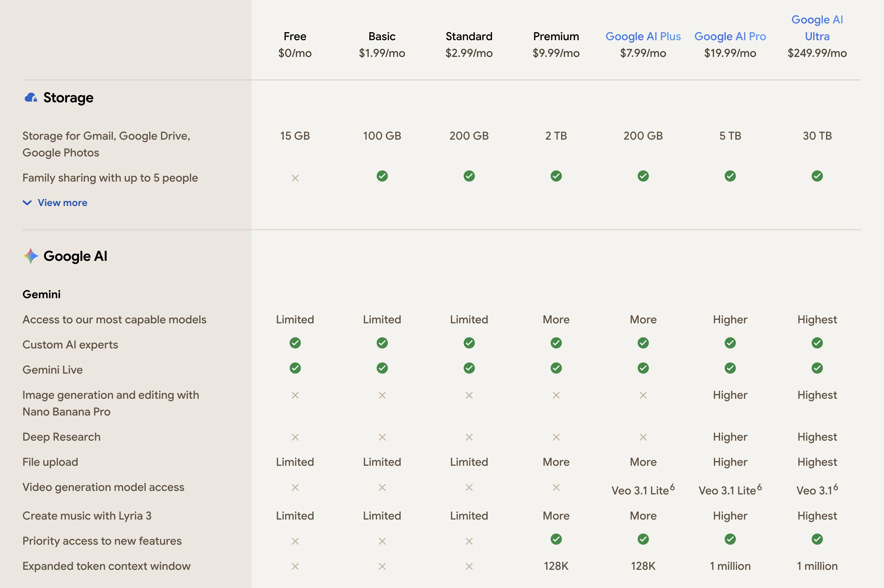This screenshot has width=884, height=588.
Task: Click the File upload row label
Action: click(50, 462)
